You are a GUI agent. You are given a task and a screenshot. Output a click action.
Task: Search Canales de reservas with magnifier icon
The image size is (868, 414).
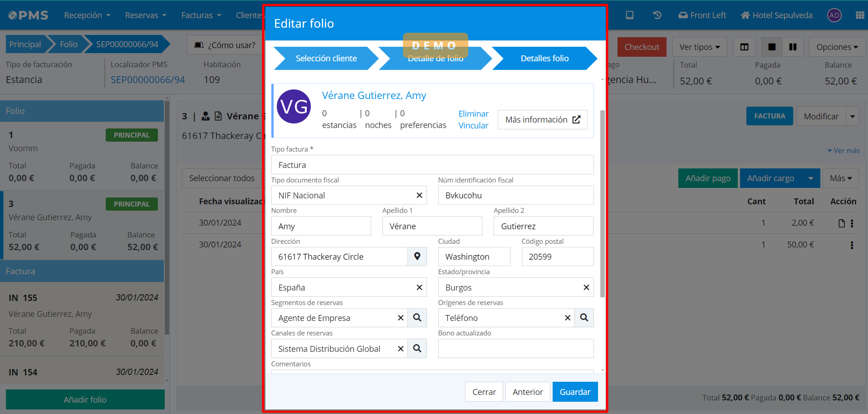pos(417,349)
